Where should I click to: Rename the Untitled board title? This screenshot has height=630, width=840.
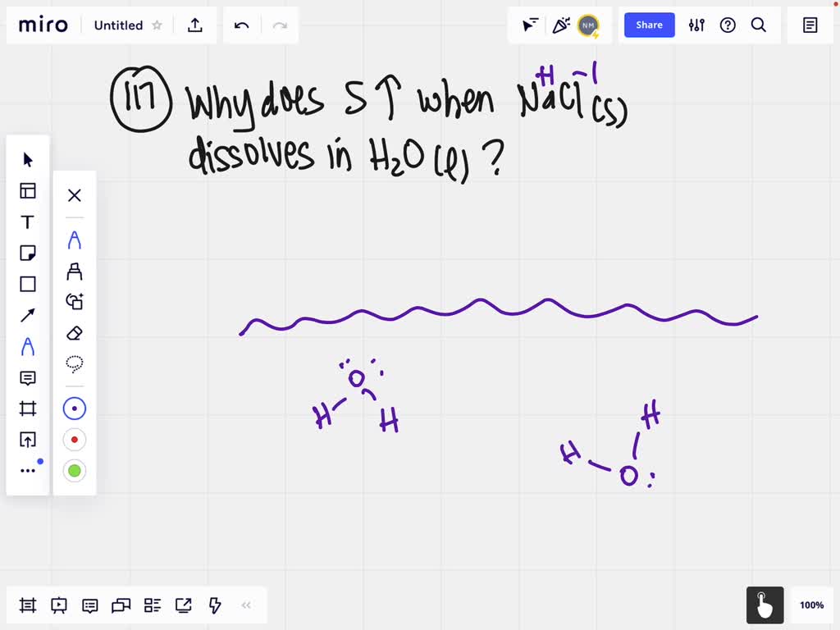118,25
